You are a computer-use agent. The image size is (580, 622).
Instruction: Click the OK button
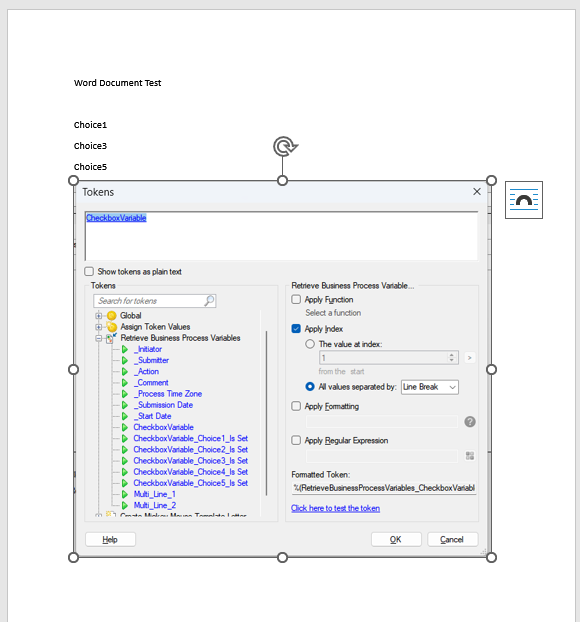(x=396, y=539)
